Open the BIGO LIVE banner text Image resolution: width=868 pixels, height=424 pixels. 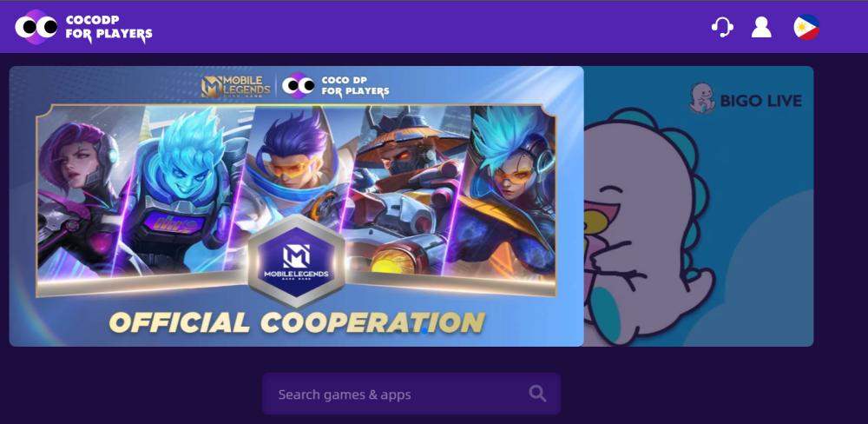coord(760,101)
